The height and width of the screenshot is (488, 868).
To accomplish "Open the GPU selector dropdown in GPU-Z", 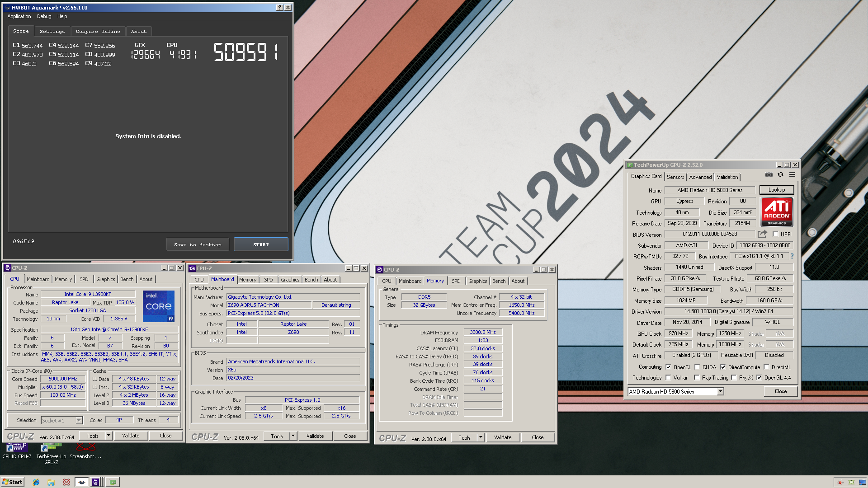I will coord(720,392).
